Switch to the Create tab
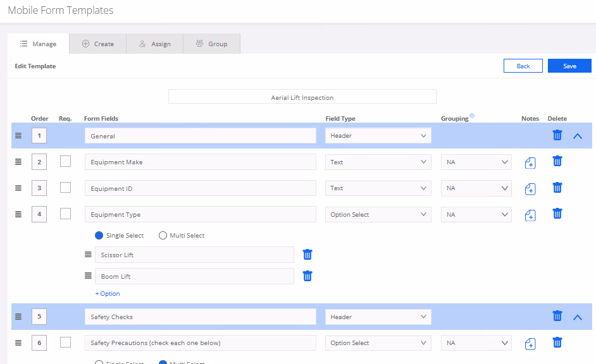596x364 pixels. pyautogui.click(x=97, y=44)
